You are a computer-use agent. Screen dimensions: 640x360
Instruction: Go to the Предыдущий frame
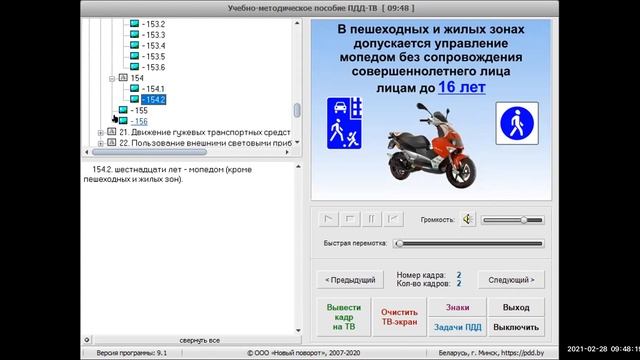coord(350,280)
